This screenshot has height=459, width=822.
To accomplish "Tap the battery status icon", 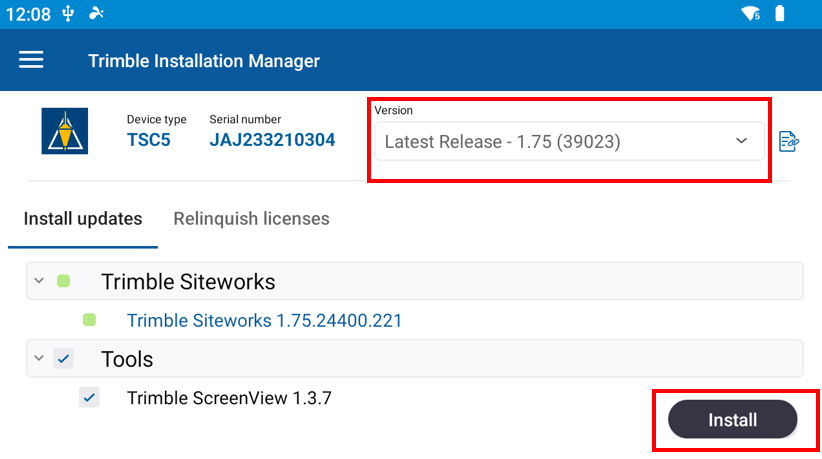I will tap(780, 13).
